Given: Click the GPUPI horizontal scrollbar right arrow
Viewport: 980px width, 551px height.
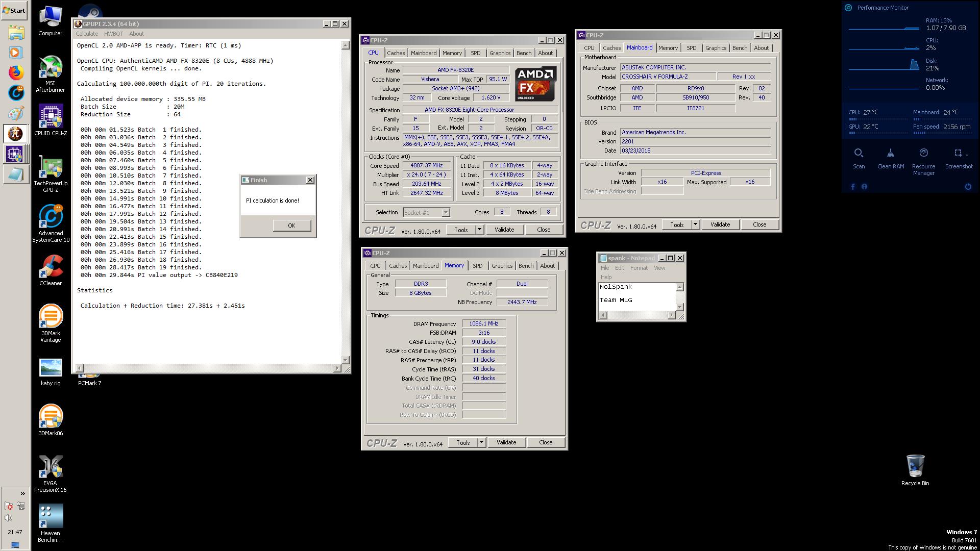Looking at the screenshot, I should click(x=337, y=368).
